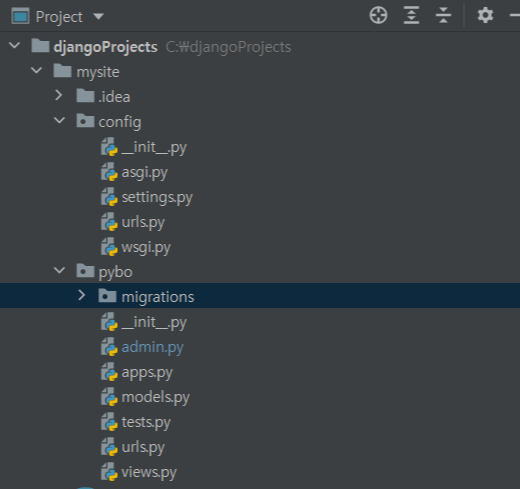This screenshot has height=489, width=520.
Task: Click the Python icon beside views.py
Action: [x=109, y=472]
